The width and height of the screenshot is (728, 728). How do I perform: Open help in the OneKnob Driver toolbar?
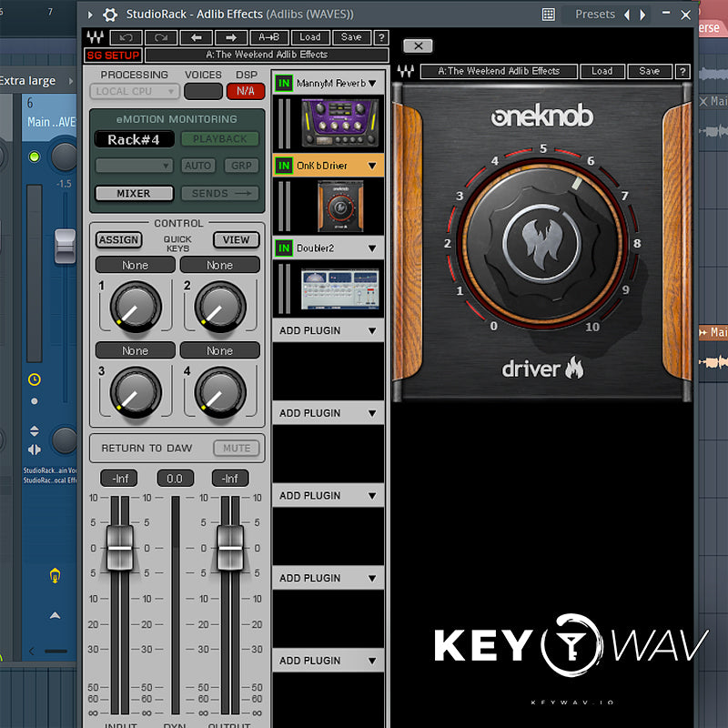tap(682, 72)
